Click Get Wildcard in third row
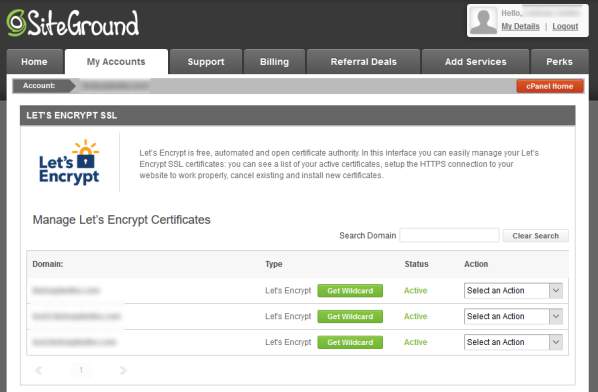Viewport: 598px width, 392px height. [x=350, y=342]
